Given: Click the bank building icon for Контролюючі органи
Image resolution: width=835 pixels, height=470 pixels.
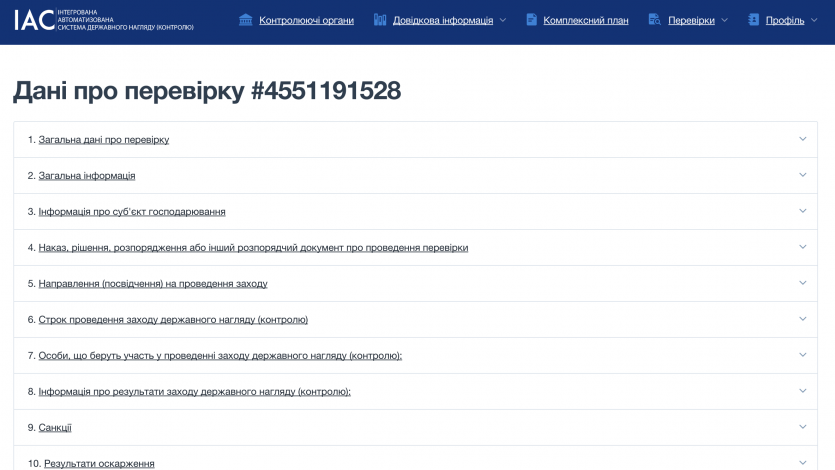Looking at the screenshot, I should 245,20.
